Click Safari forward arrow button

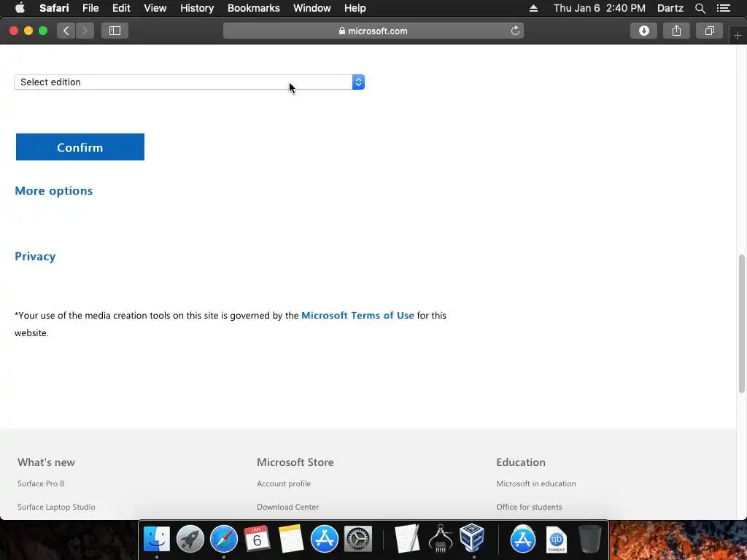pos(85,31)
